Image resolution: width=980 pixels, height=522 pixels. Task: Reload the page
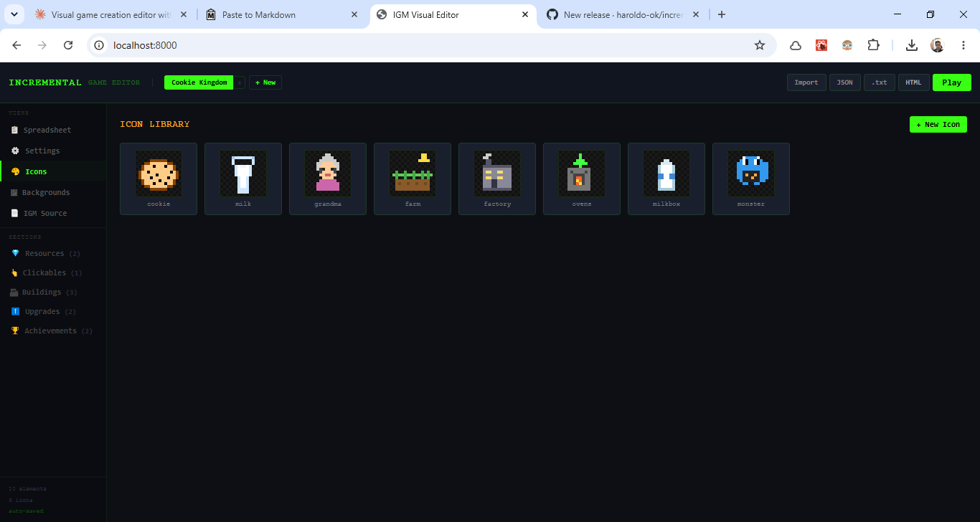(x=68, y=45)
